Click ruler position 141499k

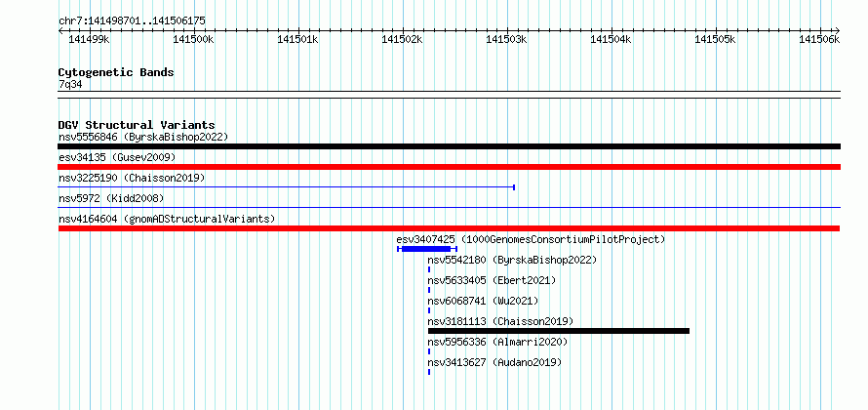pyautogui.click(x=89, y=39)
